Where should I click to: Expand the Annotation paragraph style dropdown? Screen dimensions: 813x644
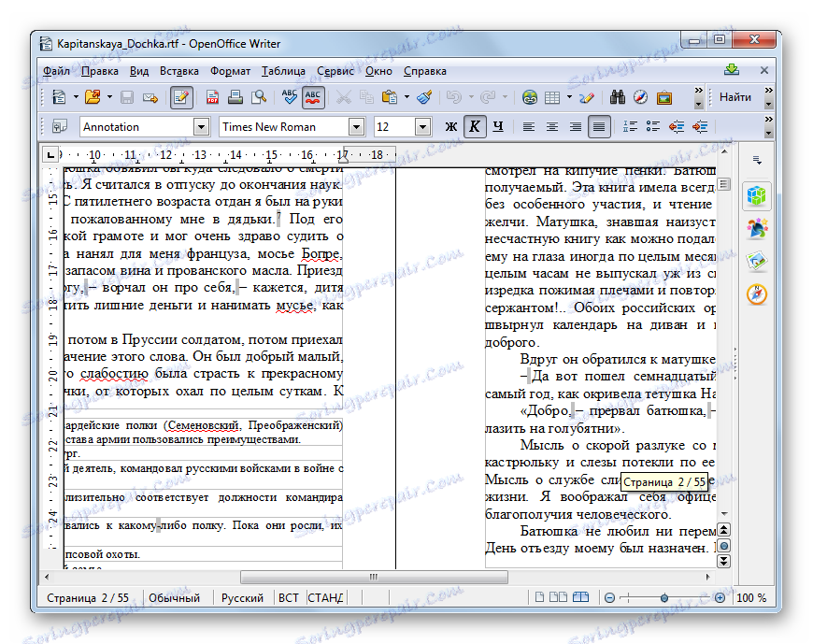(x=201, y=127)
